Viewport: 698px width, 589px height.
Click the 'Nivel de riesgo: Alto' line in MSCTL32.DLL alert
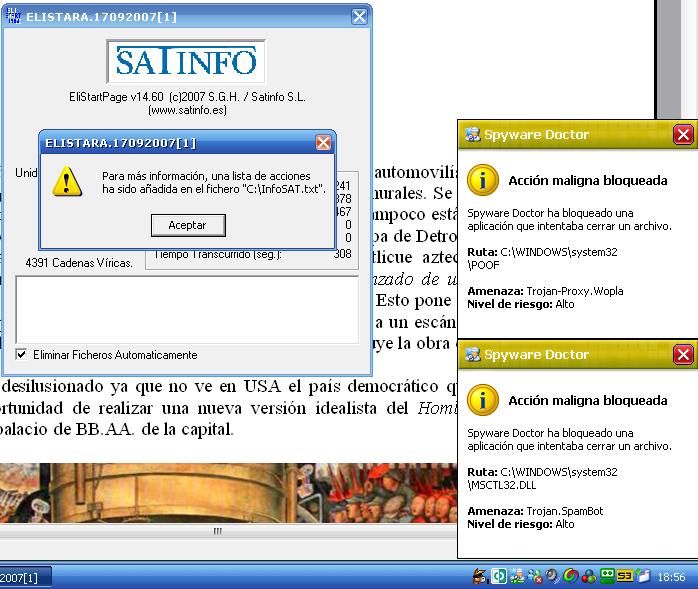pyautogui.click(x=520, y=524)
